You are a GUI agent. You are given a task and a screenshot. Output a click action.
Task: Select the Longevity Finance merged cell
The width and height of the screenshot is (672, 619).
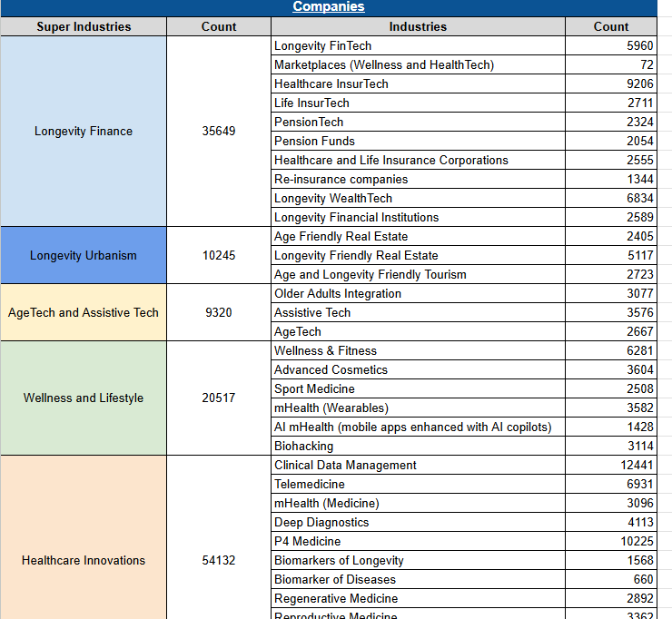tap(84, 132)
